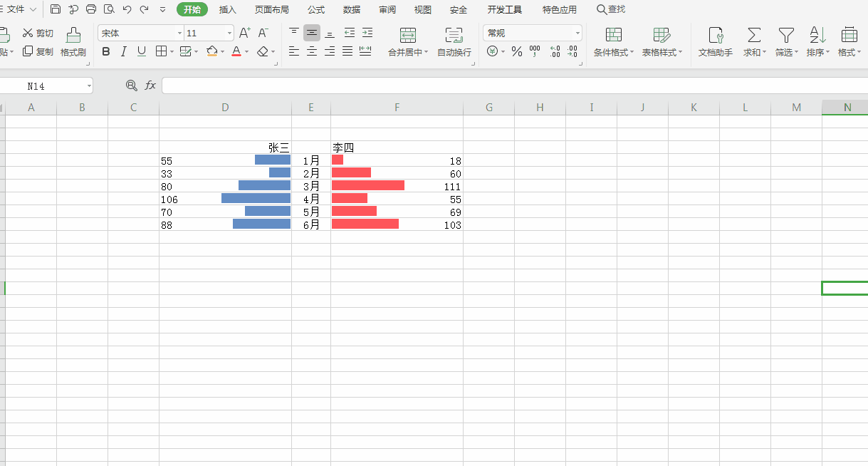The height and width of the screenshot is (466, 868).
Task: Expand quick access toolbar customize arrow
Action: tap(163, 10)
